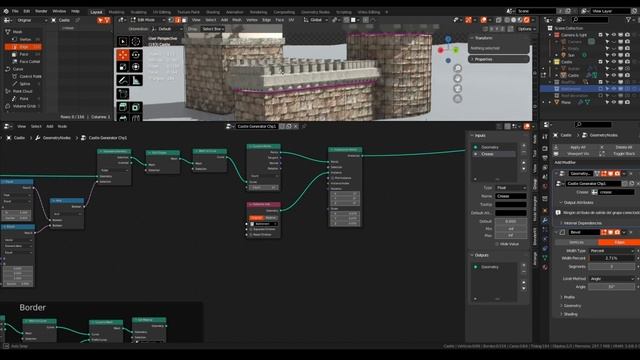Open the Width Type Percent dropdown
Viewport: 640px width, 360px height.
612,251
